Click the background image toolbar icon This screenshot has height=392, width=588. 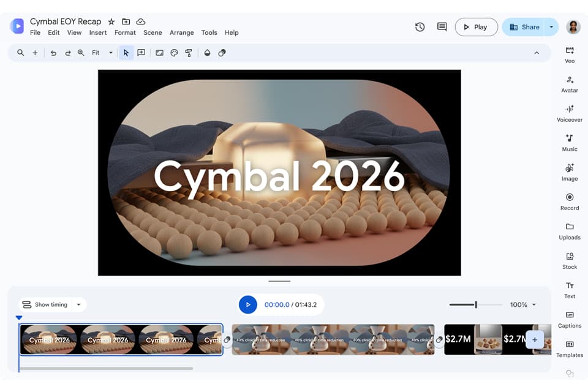tap(159, 53)
